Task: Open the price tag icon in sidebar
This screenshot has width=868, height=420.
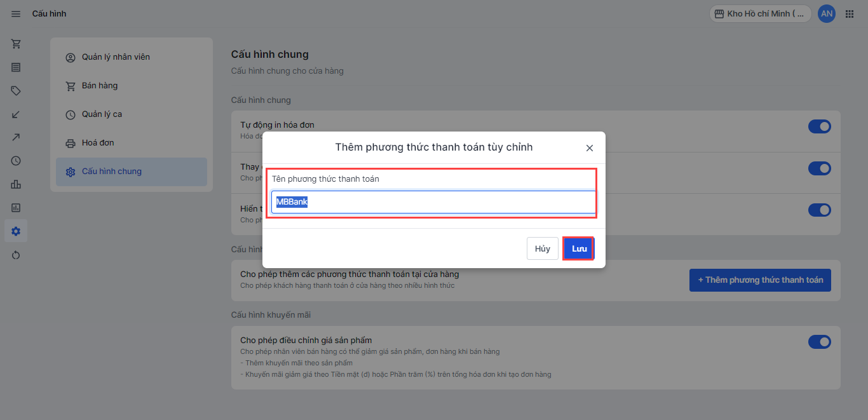Action: coord(16,91)
